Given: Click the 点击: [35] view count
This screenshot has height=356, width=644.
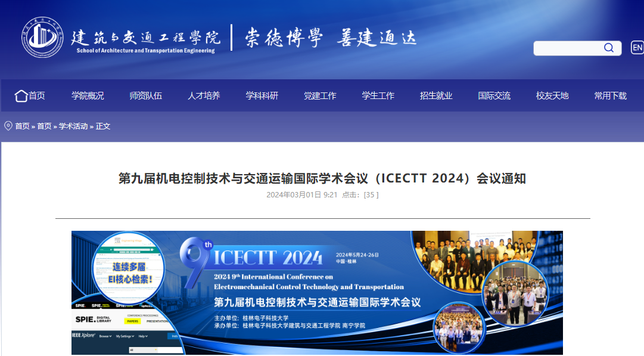Looking at the screenshot, I should 360,195.
